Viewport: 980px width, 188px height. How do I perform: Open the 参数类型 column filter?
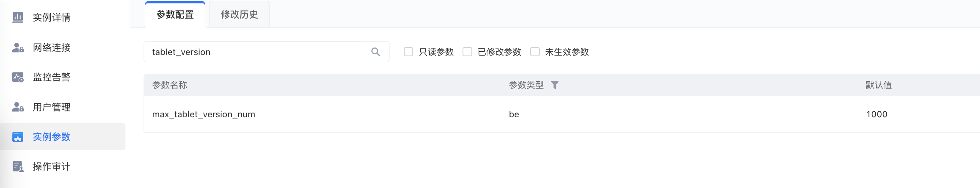[x=555, y=85]
